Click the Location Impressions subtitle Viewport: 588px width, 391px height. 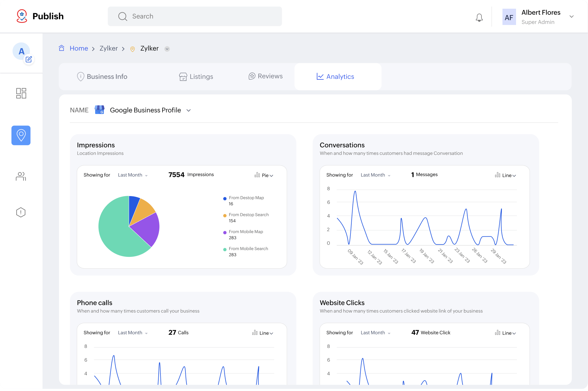[100, 153]
